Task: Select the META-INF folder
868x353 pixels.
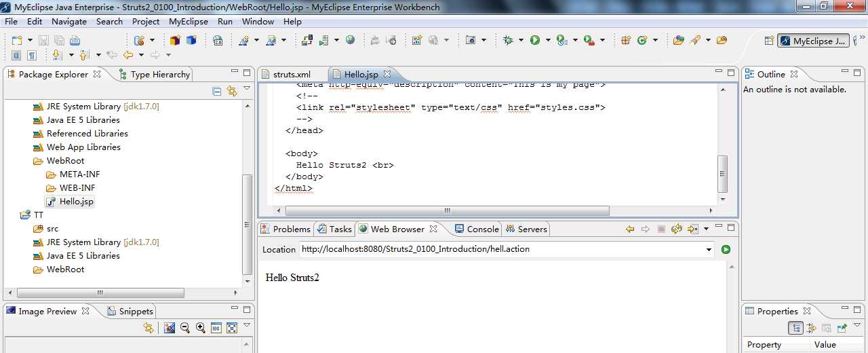Action: [73, 174]
